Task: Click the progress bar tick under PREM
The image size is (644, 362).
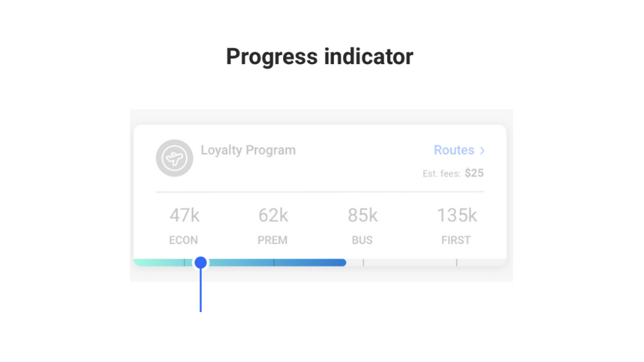Action: (x=273, y=263)
